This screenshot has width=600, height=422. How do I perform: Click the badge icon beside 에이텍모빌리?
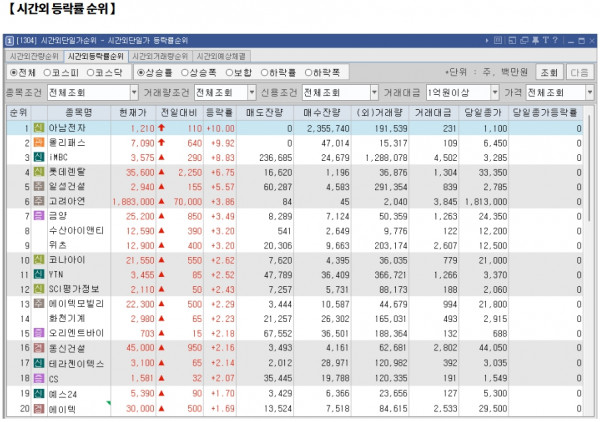(39, 304)
